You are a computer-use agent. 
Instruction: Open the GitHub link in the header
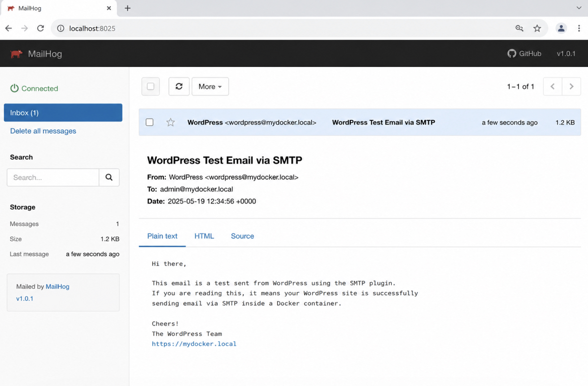coord(524,53)
